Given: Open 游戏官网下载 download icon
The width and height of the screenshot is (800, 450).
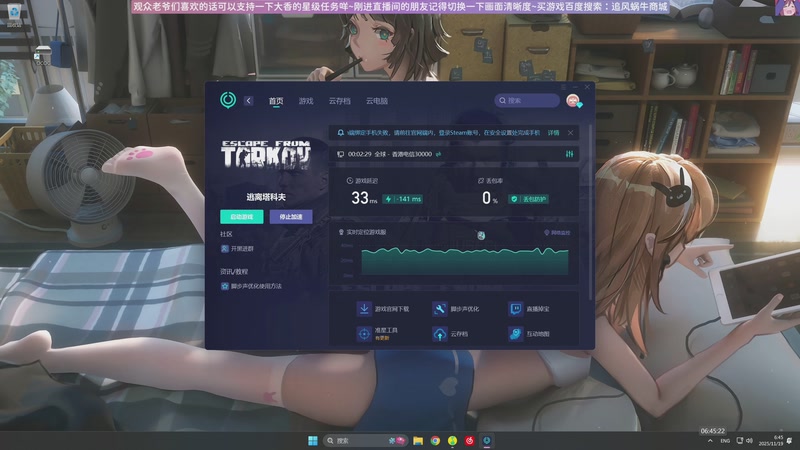Looking at the screenshot, I should point(364,309).
